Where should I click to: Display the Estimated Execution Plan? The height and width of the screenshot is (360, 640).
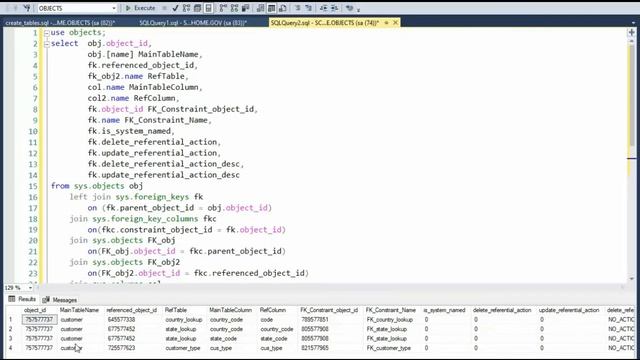(x=187, y=8)
